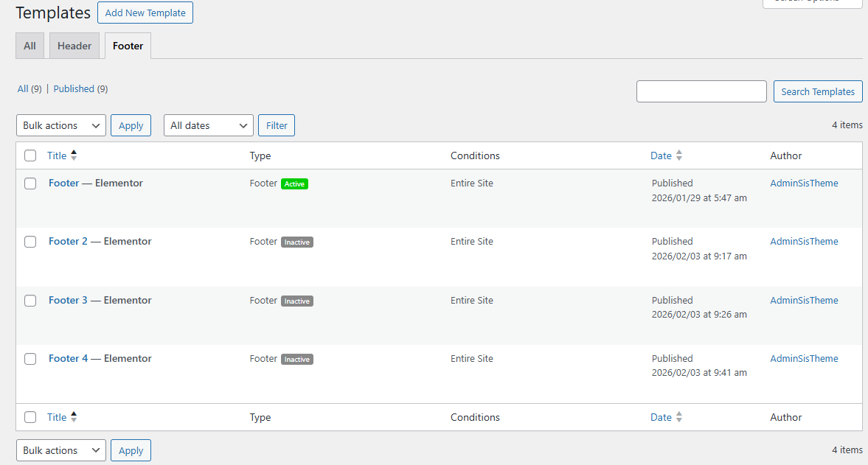
Task: Click inside the template search field
Action: point(701,91)
